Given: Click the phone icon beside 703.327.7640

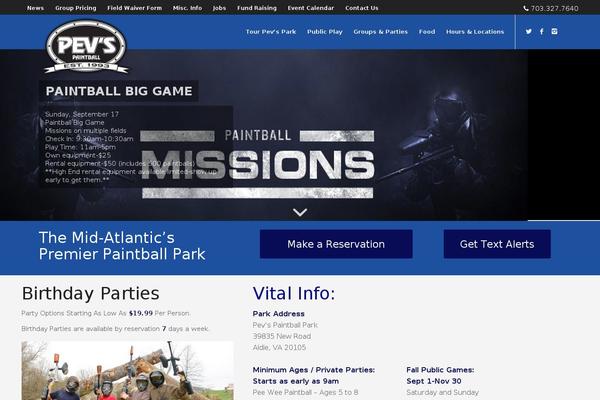Looking at the screenshot, I should 526,8.
